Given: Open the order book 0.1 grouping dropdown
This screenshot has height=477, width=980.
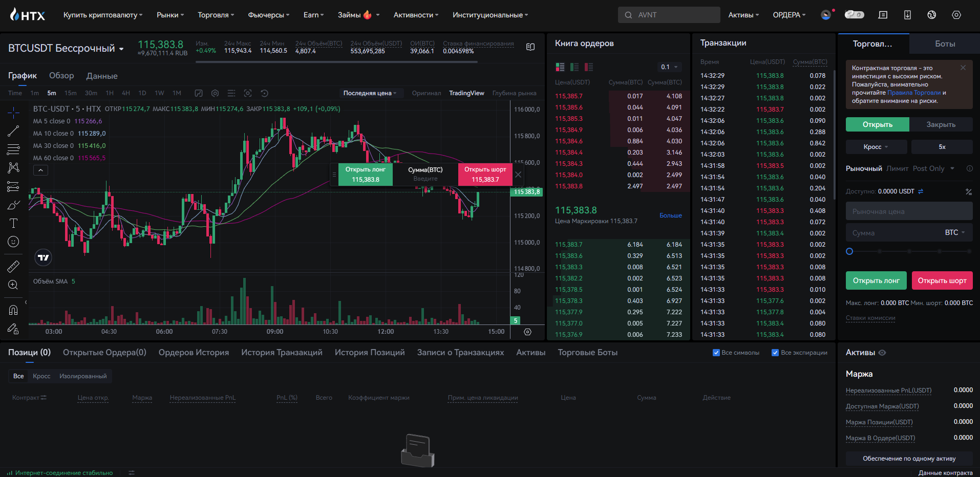Looking at the screenshot, I should pyautogui.click(x=669, y=67).
